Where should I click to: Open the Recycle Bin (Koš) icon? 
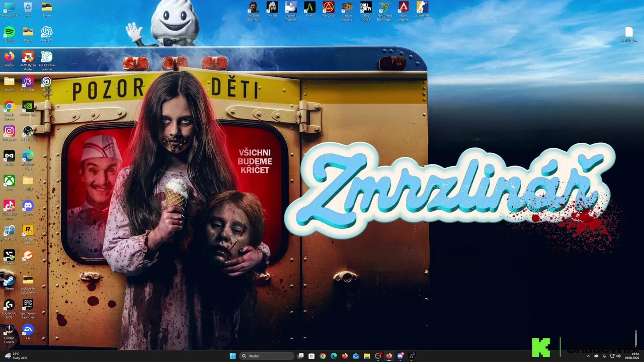28,9
